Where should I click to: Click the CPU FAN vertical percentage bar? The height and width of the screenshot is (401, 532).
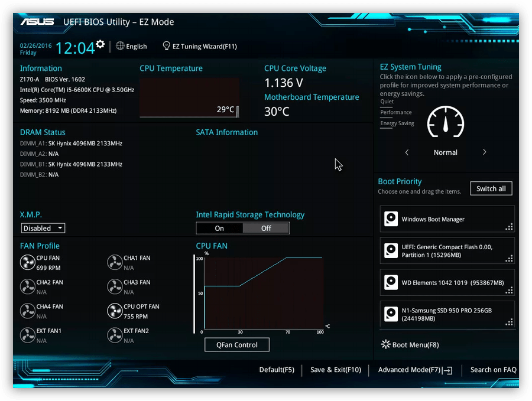coord(194,294)
